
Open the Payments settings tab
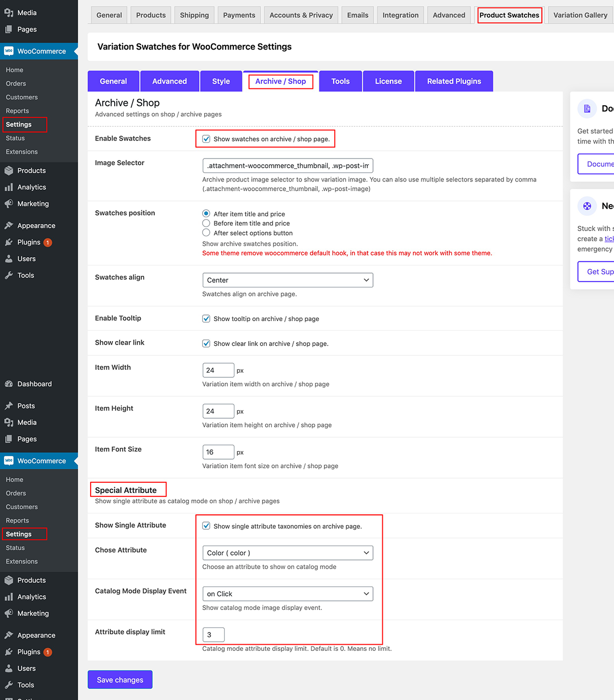click(239, 15)
